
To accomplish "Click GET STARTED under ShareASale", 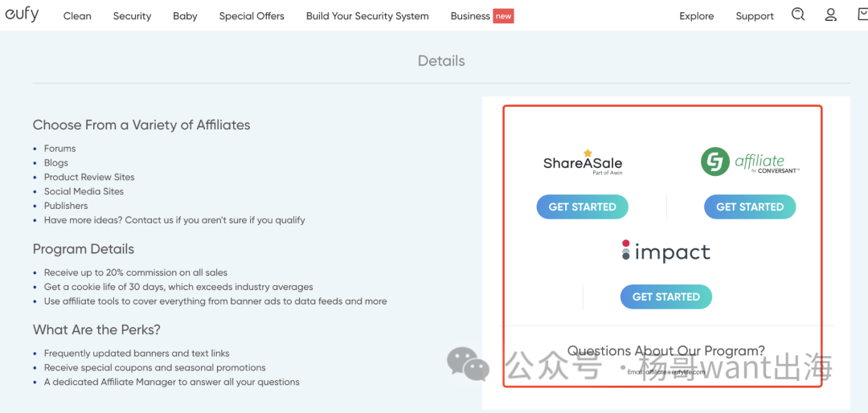I will pyautogui.click(x=583, y=206).
